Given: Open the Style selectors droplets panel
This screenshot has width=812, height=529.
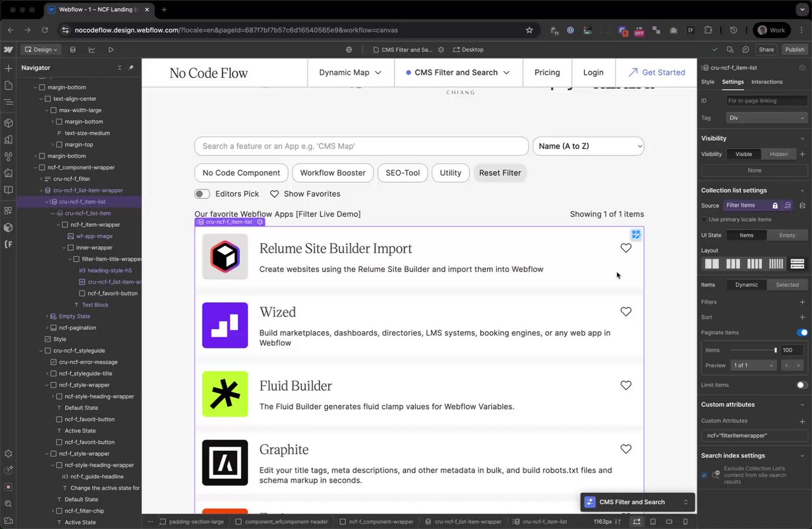Looking at the screenshot, I should [x=8, y=156].
